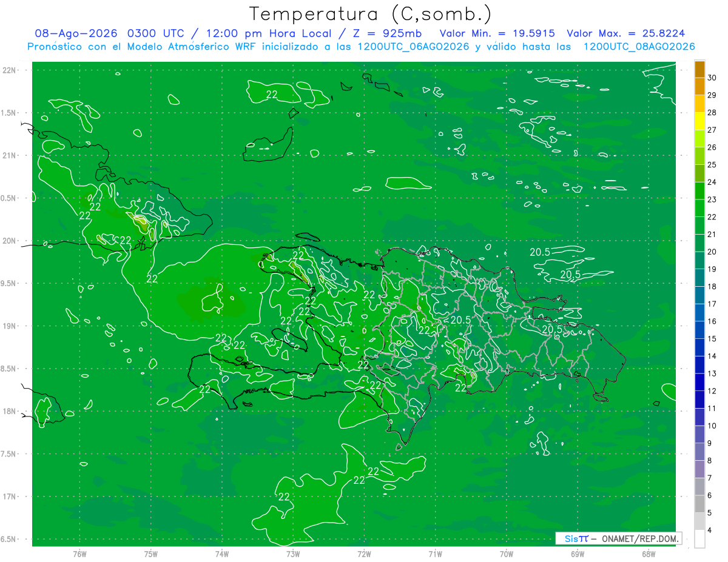The image size is (728, 562).
Task: Click the "22N" latitude axis label
Action: coord(10,70)
